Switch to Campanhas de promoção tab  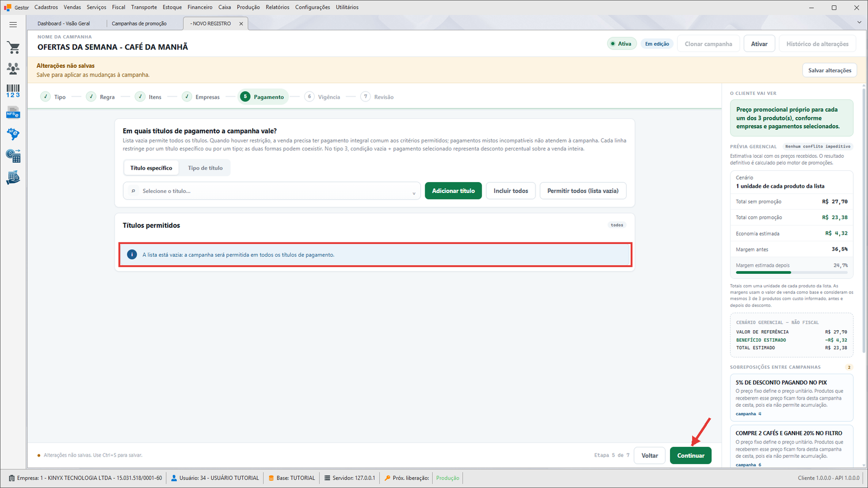[x=139, y=24]
